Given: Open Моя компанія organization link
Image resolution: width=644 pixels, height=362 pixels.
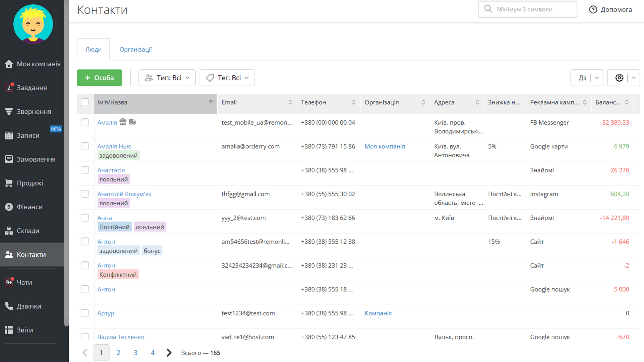Looking at the screenshot, I should (x=385, y=146).
